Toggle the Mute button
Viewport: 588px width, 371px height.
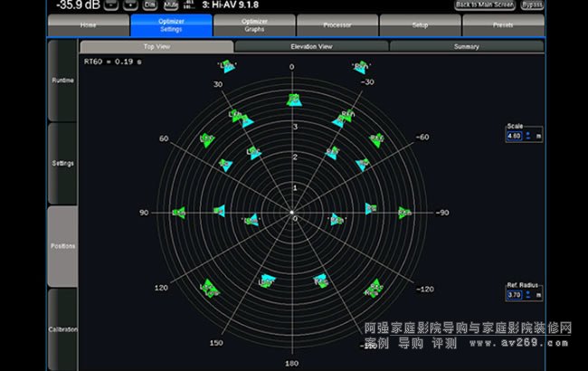169,5
